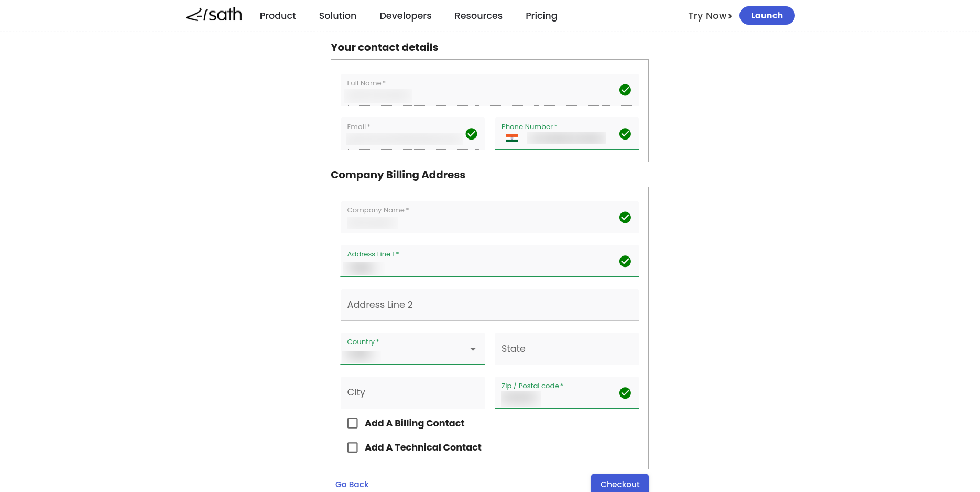Click the sath logo in header
The height and width of the screenshot is (492, 980).
pyautogui.click(x=214, y=15)
